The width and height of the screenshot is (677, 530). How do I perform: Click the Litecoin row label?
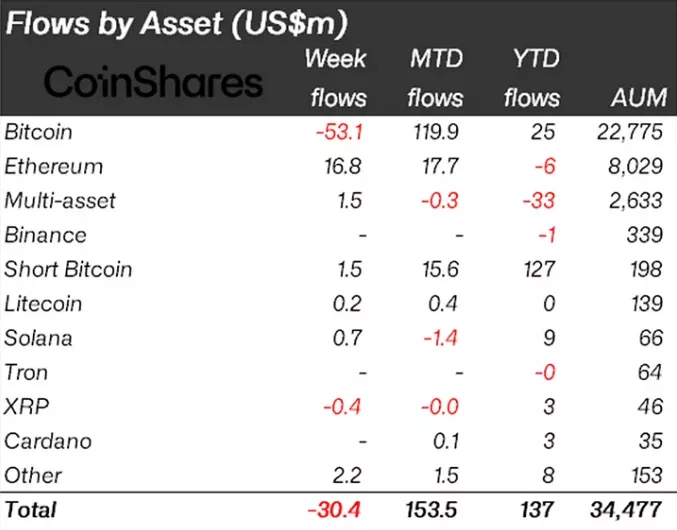click(44, 304)
